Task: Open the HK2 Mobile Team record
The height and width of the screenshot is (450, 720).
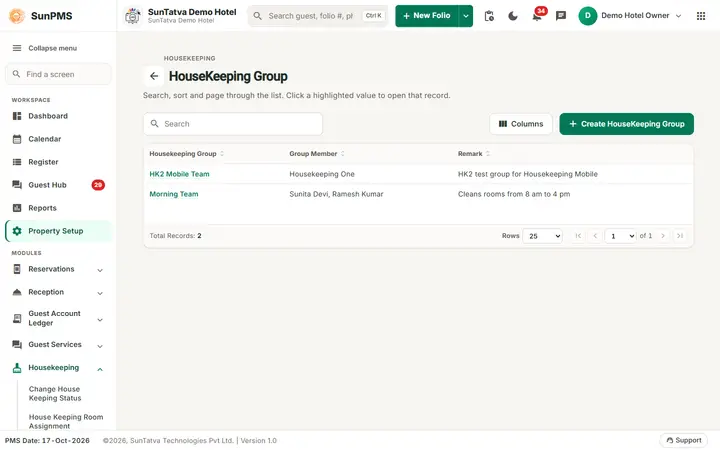Action: tap(179, 174)
